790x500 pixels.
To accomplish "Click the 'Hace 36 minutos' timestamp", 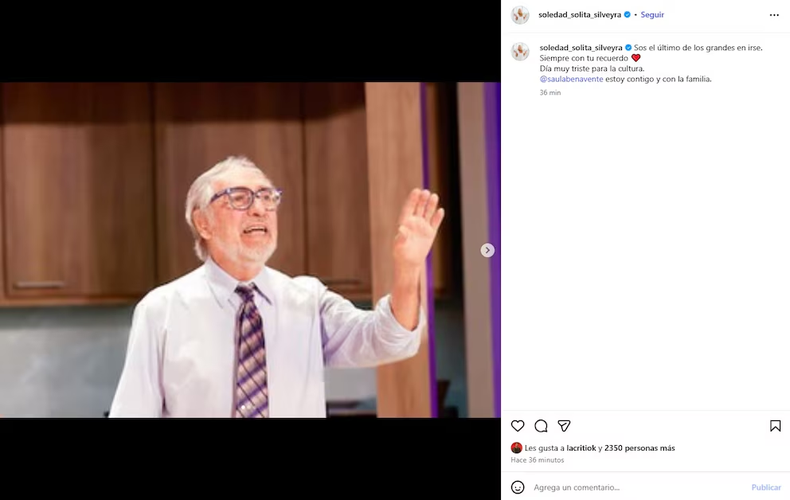I will pos(537,460).
